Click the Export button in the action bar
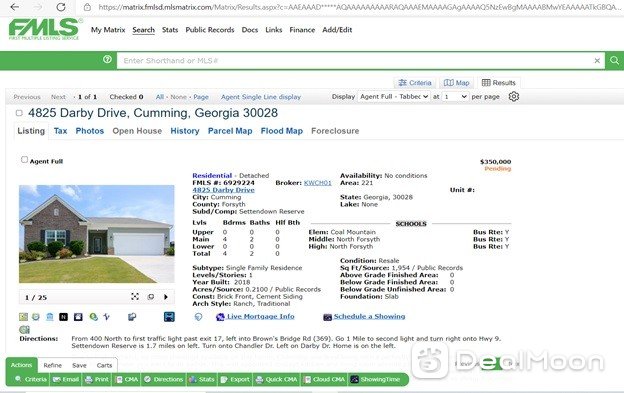Screen dimensions: 624x393 (x=235, y=379)
